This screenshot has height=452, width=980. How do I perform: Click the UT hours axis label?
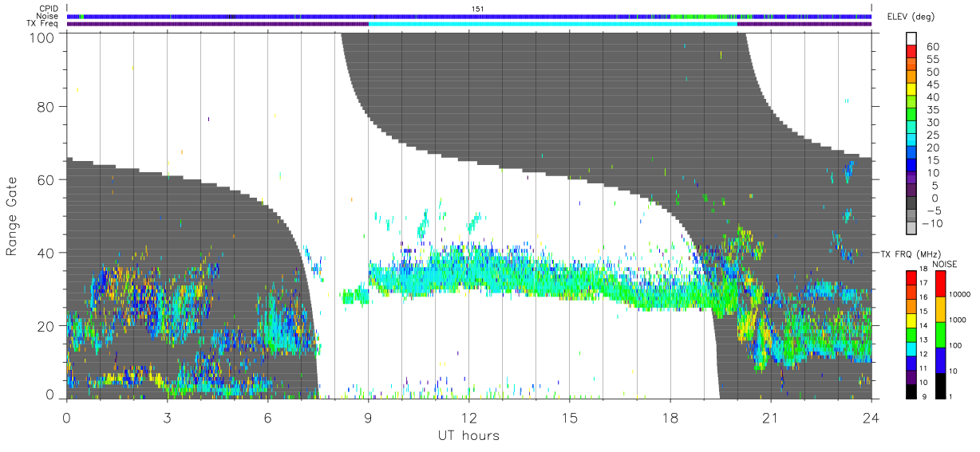pyautogui.click(x=468, y=435)
